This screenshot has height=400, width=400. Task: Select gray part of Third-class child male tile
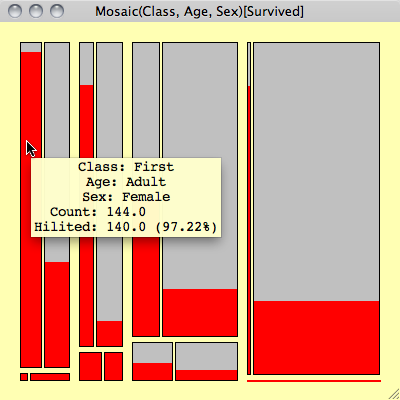(206, 356)
